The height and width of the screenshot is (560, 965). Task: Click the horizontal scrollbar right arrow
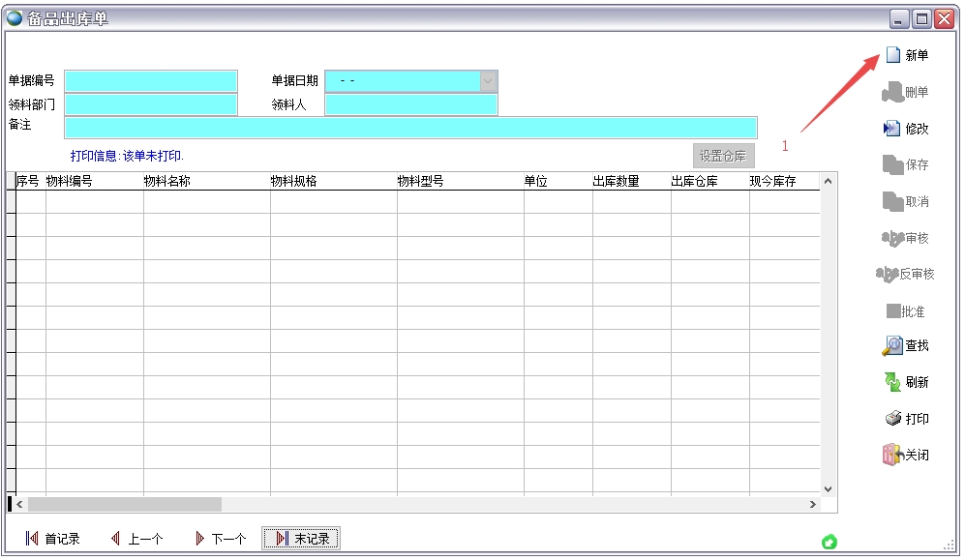813,505
